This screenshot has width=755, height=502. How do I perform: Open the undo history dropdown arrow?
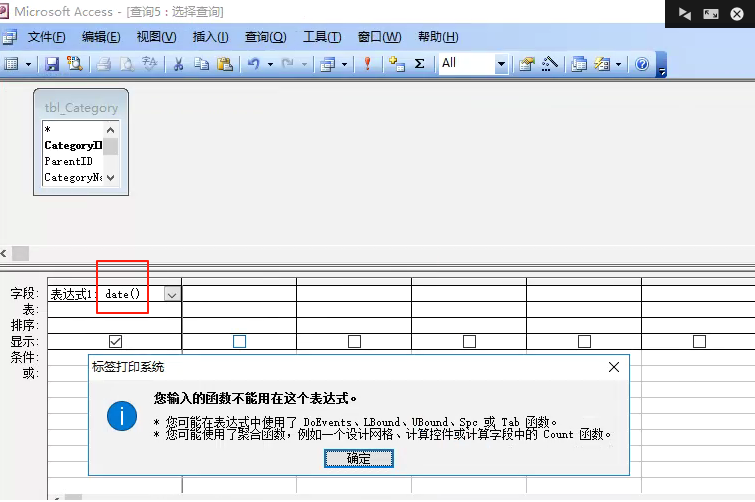click(x=270, y=64)
